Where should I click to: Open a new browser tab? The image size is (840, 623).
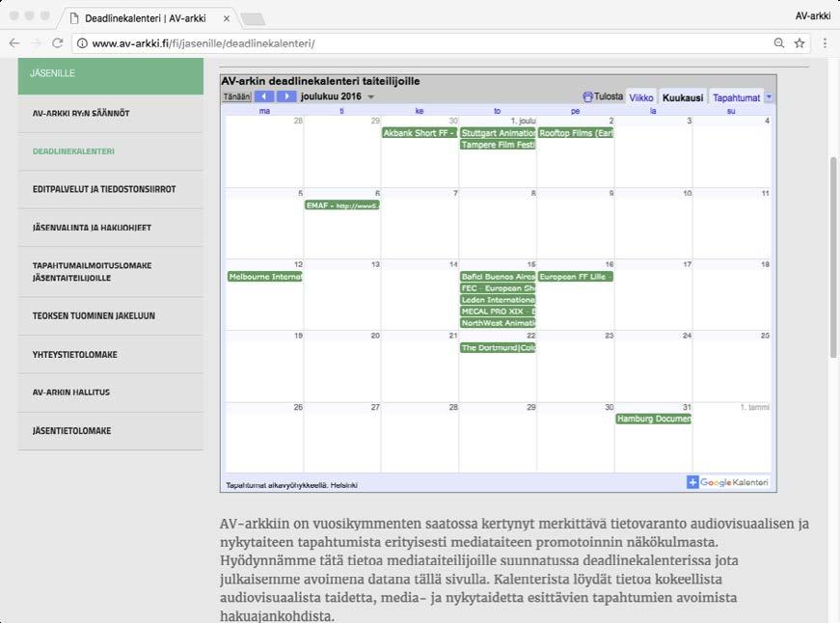click(x=253, y=19)
